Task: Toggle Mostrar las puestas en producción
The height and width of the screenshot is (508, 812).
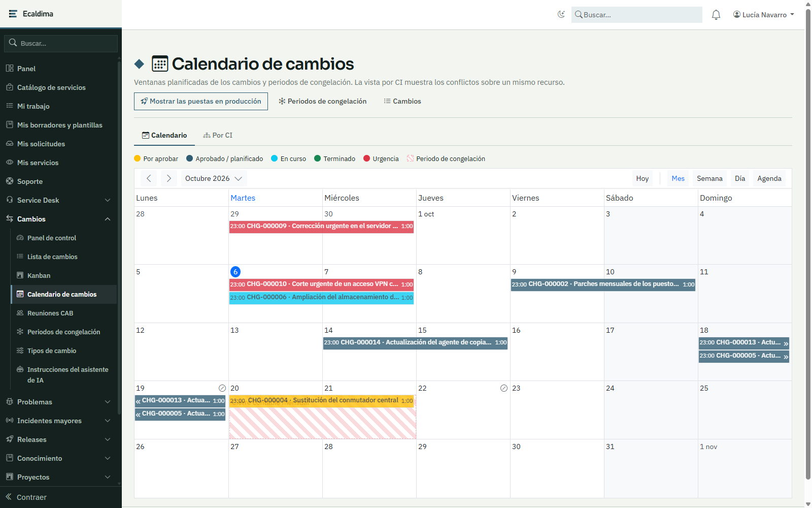Action: [201, 101]
